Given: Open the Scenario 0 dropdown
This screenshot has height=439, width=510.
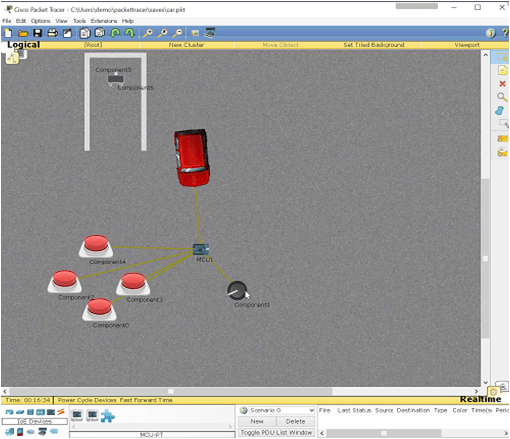Looking at the screenshot, I should tap(282, 410).
